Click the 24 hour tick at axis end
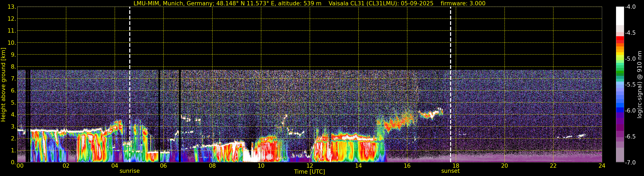Image resolution: width=644 pixels, height=176 pixels. coord(602,166)
